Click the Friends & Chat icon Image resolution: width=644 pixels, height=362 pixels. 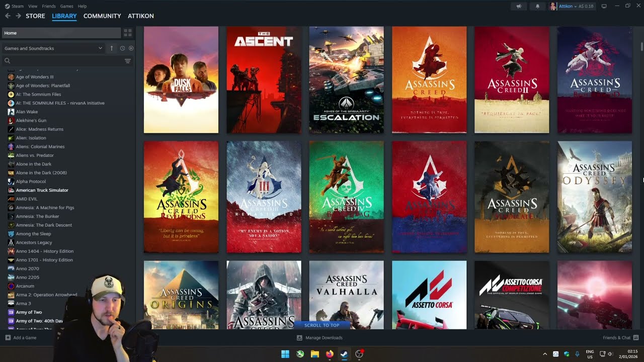[636, 338]
